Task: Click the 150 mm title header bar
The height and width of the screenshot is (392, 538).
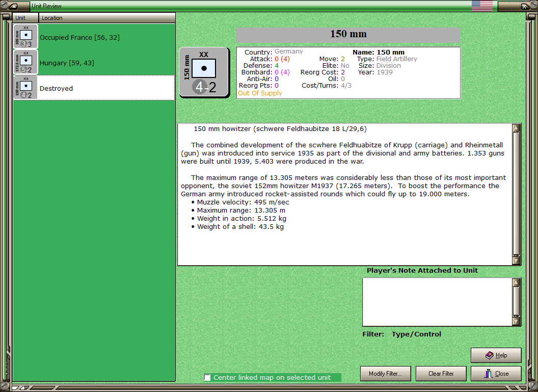Action: (348, 35)
